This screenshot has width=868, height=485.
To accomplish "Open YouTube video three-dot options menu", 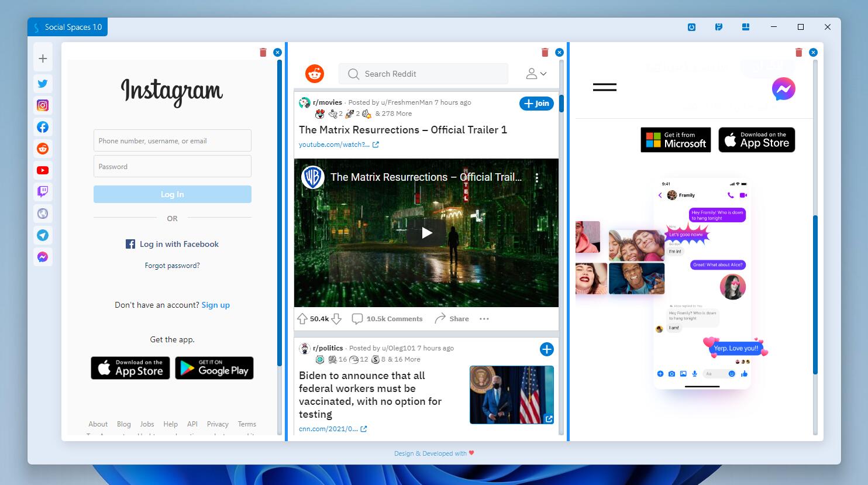I will point(536,178).
